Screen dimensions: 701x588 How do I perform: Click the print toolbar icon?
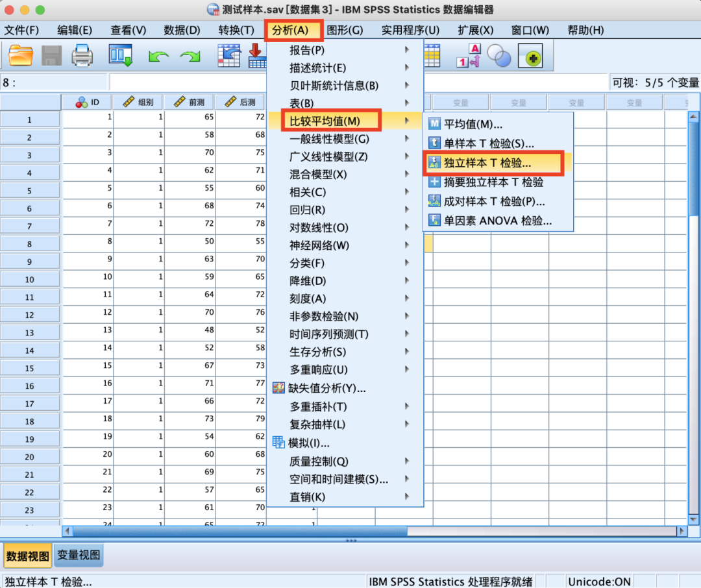(x=82, y=56)
